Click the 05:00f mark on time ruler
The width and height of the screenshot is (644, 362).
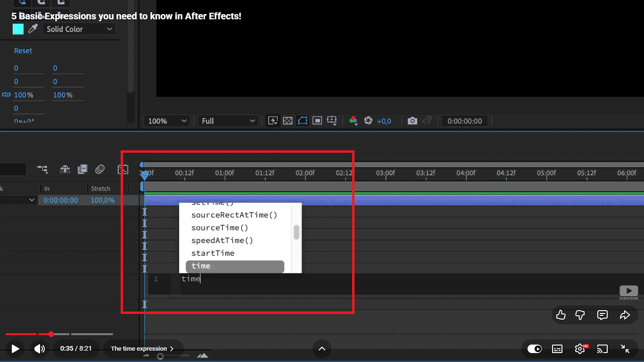coord(546,173)
